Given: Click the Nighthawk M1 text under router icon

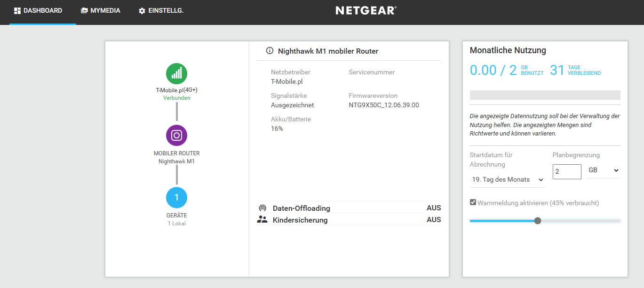Looking at the screenshot, I should [176, 161].
